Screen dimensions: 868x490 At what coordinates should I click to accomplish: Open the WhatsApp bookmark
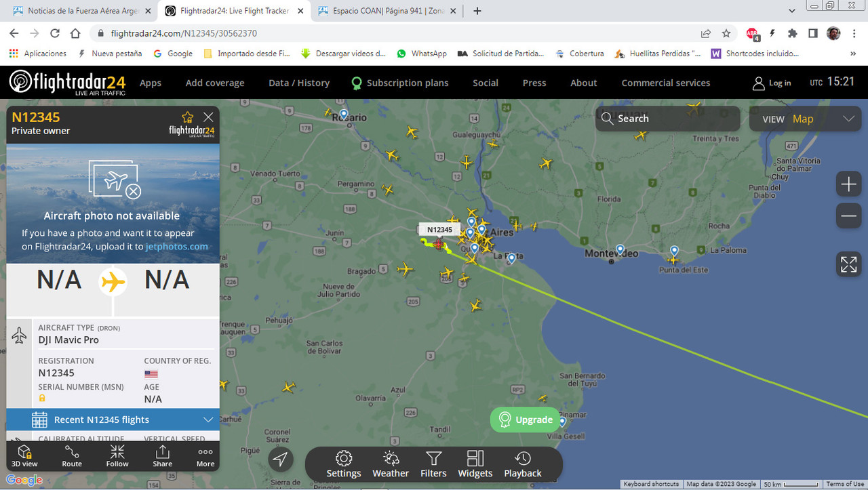(x=422, y=54)
